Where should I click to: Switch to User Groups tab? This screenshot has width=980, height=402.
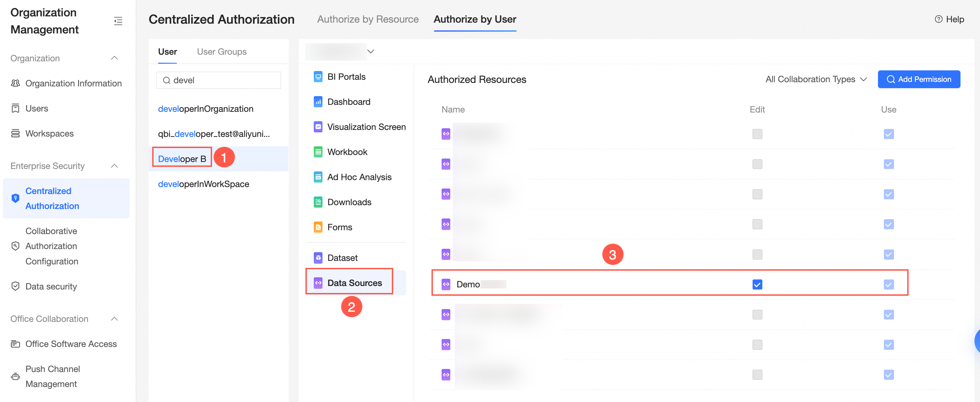(x=221, y=52)
